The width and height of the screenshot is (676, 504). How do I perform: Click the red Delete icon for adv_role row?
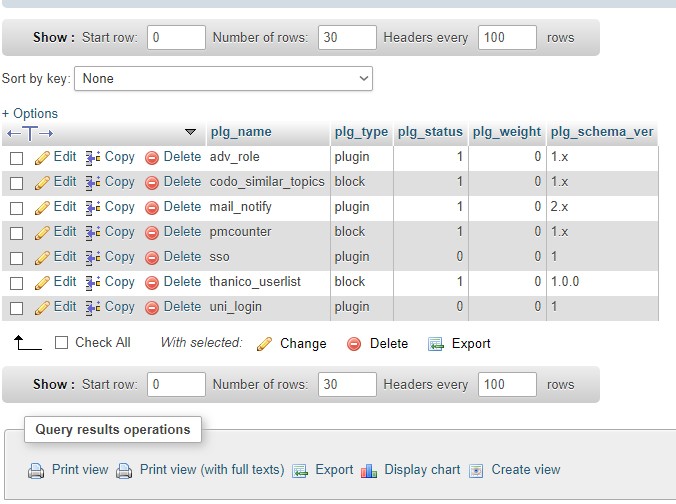tap(152, 158)
